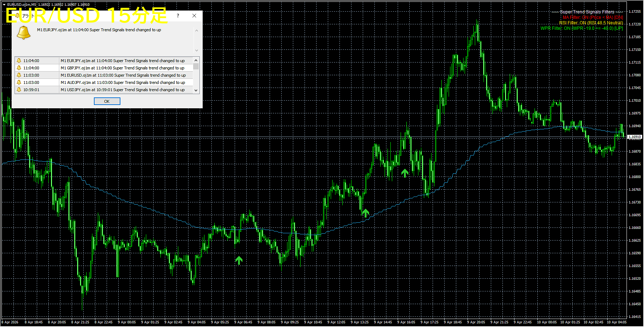The height and width of the screenshot is (327, 644).
Task: Open the alert dialog's question mark help
Action: 178,16
